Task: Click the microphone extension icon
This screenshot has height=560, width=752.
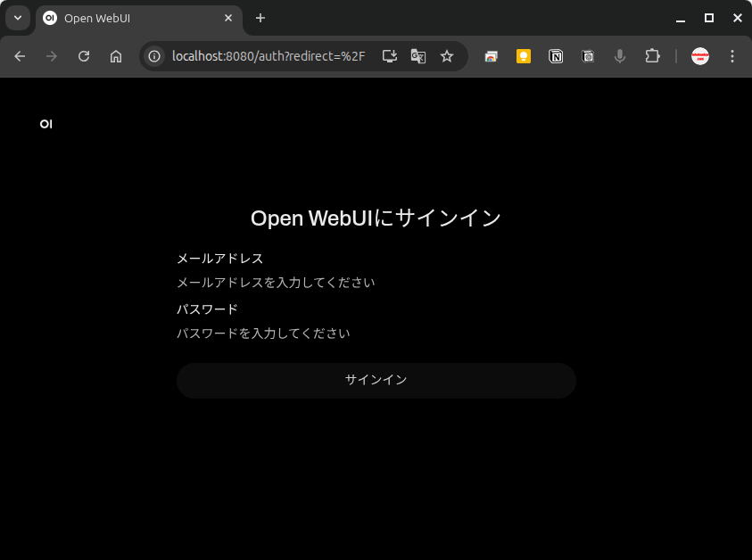Action: click(620, 56)
